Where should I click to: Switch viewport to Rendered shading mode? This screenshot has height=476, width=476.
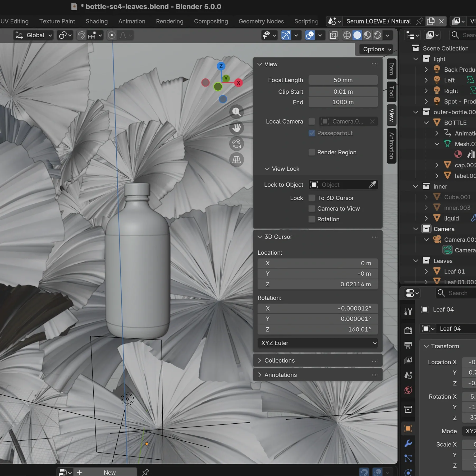[377, 35]
